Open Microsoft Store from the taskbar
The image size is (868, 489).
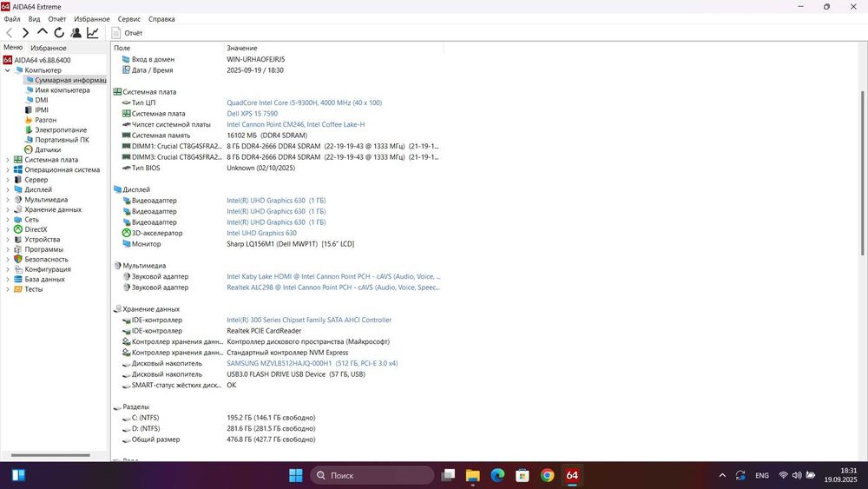coord(522,475)
